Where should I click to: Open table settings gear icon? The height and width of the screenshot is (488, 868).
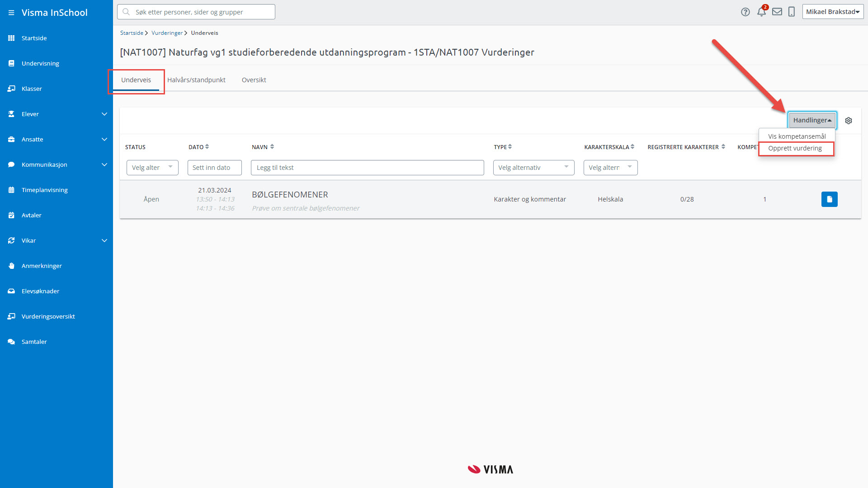coord(849,121)
